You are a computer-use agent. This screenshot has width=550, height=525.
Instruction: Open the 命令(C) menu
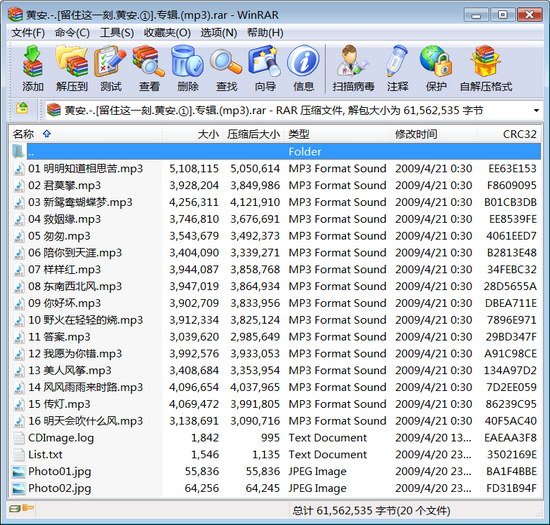(72, 33)
